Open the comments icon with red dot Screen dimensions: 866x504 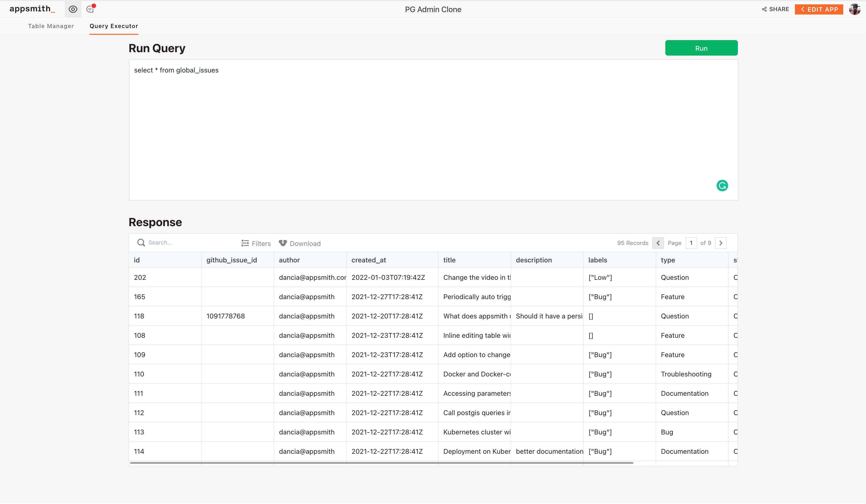coord(90,9)
